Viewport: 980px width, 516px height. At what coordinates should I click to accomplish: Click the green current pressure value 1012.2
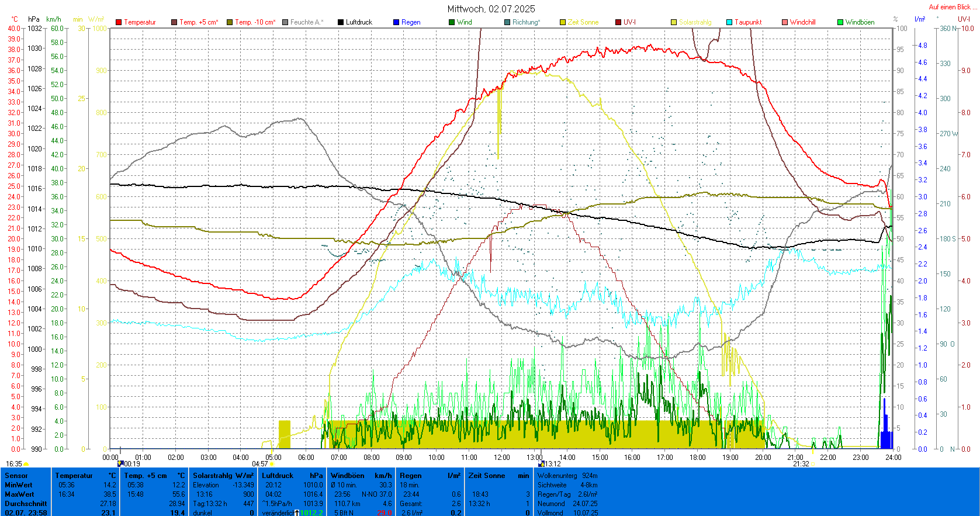(x=311, y=513)
